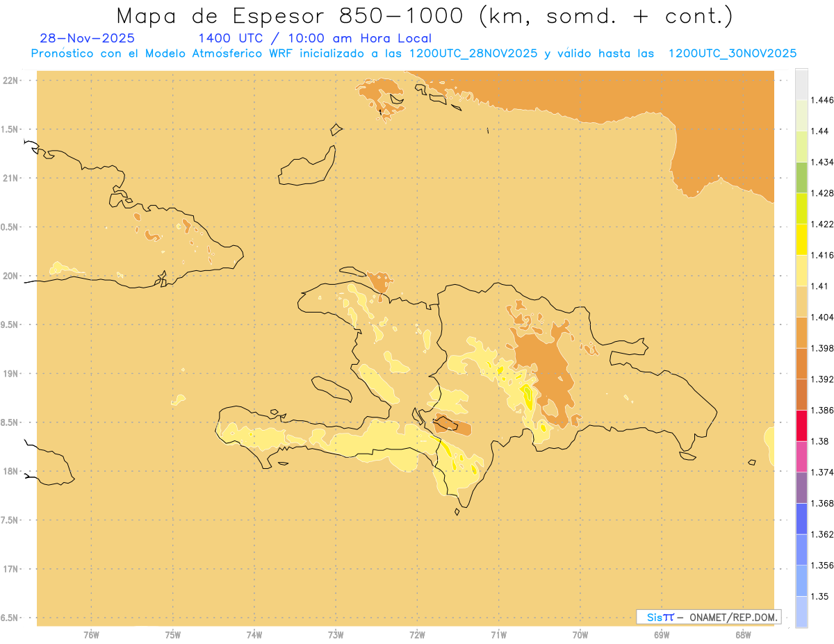The image size is (834, 644).
Task: Click the light yellow swatch between 1.41 and 1.416
Action: (801, 270)
